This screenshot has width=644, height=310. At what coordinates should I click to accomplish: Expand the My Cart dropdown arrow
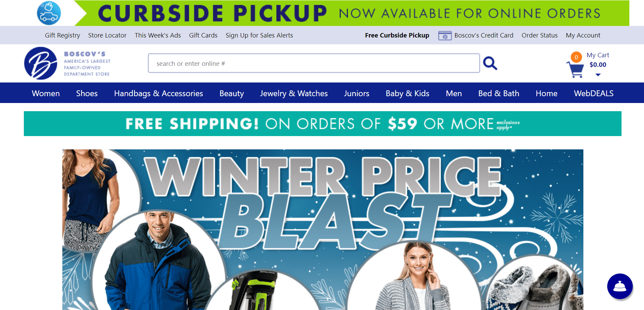tap(598, 75)
